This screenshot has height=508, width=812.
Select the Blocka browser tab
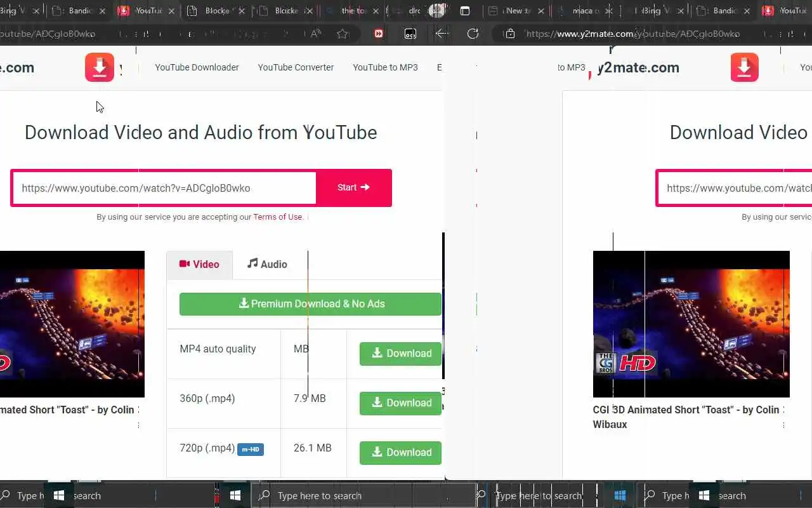point(216,11)
